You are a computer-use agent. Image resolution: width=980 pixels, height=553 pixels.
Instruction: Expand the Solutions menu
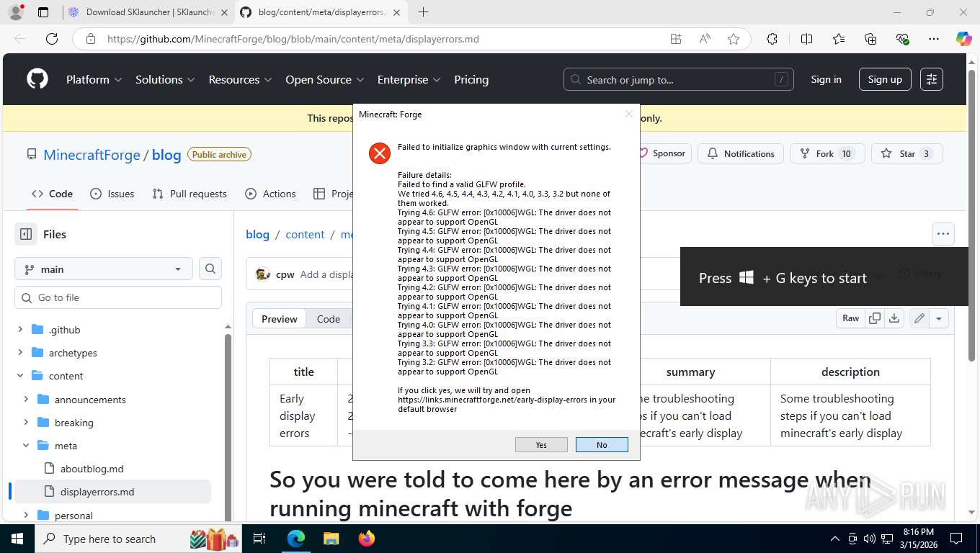[x=165, y=79]
